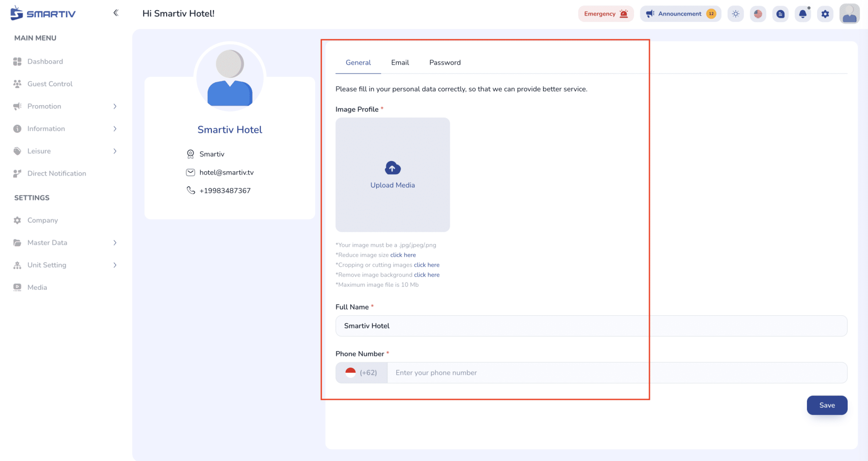The width and height of the screenshot is (868, 461).
Task: Click the Master Data folder icon
Action: point(17,243)
